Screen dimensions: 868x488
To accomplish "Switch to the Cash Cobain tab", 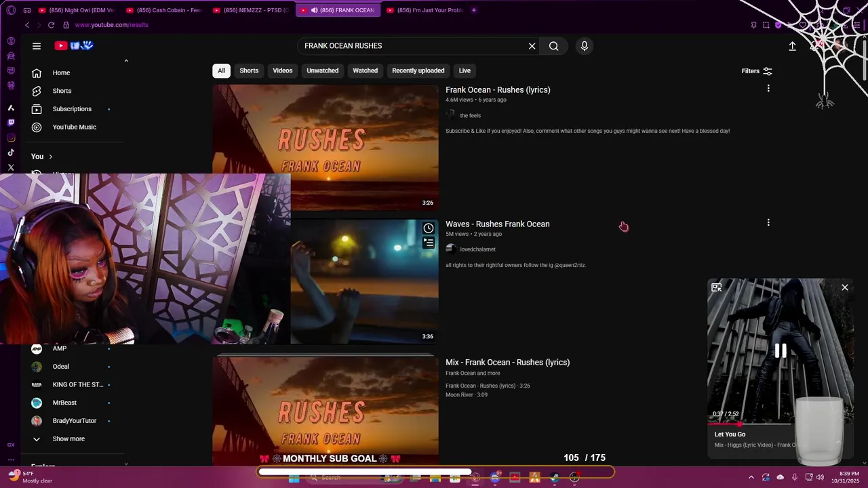I will point(165,10).
